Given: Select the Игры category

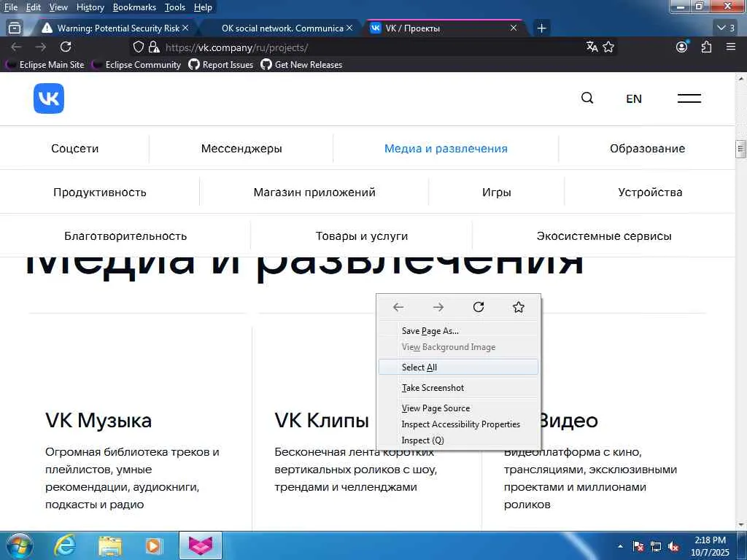Looking at the screenshot, I should [x=496, y=192].
